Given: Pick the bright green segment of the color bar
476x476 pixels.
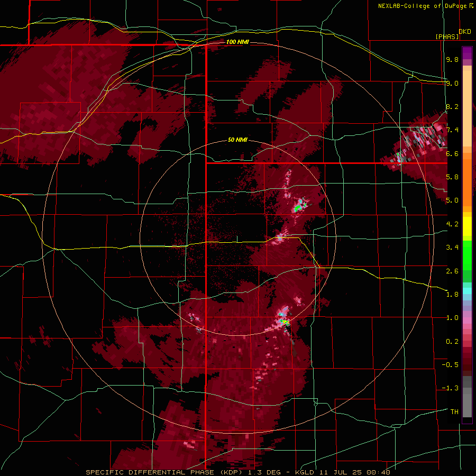Looking at the screenshot, I should tap(467, 255).
